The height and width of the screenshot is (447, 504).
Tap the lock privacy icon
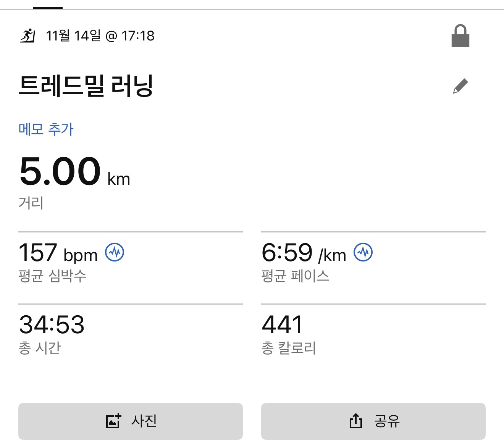tap(460, 36)
